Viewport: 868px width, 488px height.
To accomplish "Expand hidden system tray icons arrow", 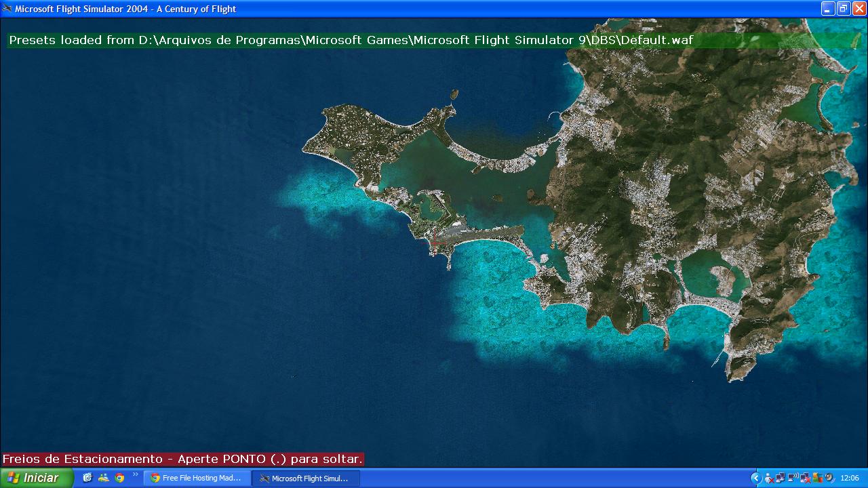I will tap(756, 478).
